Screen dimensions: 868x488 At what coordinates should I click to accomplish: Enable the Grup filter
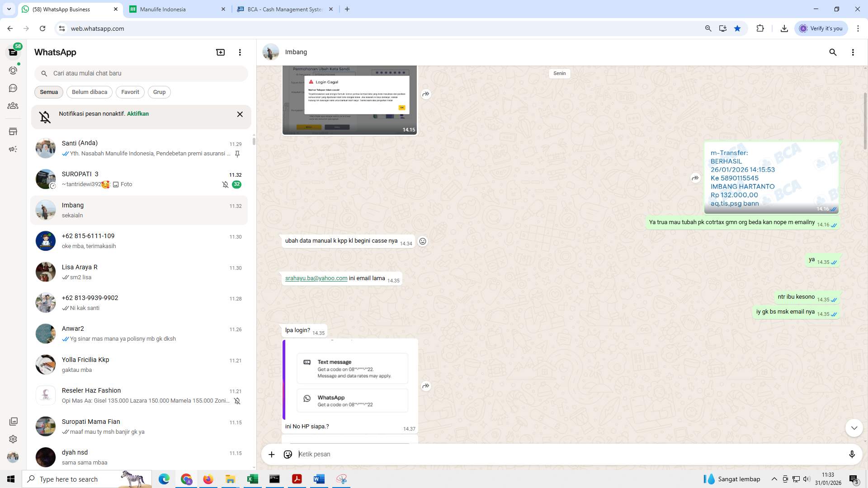159,92
